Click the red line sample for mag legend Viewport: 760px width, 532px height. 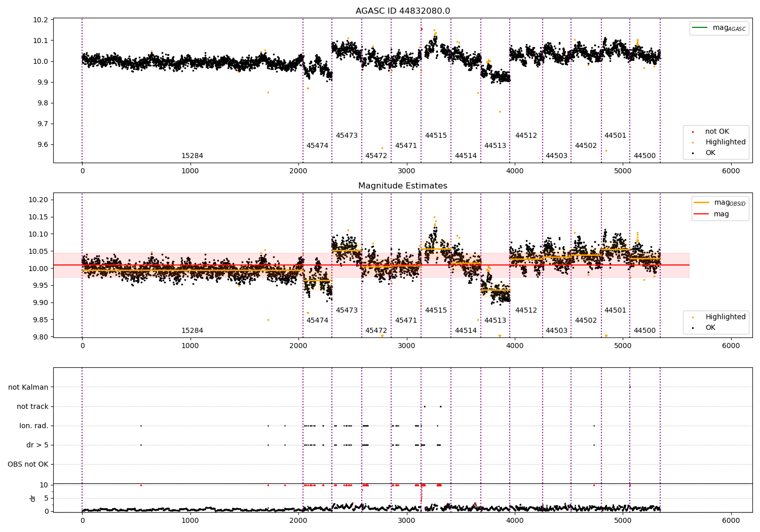point(702,214)
